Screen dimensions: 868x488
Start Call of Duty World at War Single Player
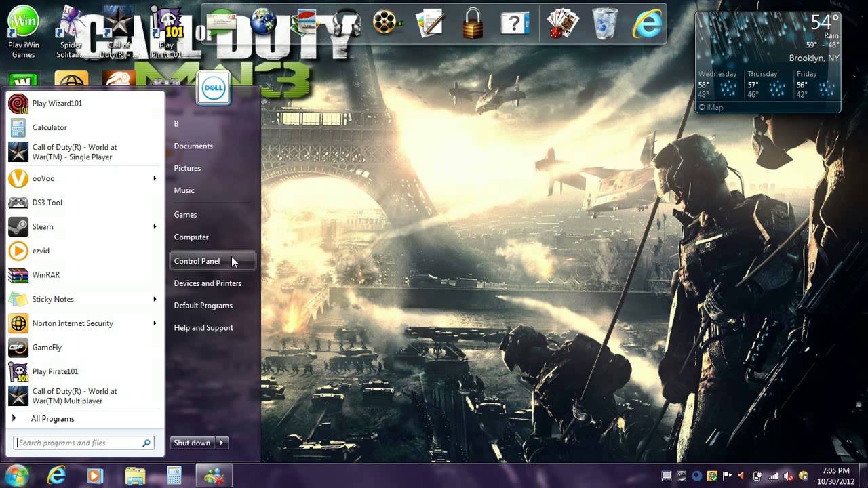point(85,152)
